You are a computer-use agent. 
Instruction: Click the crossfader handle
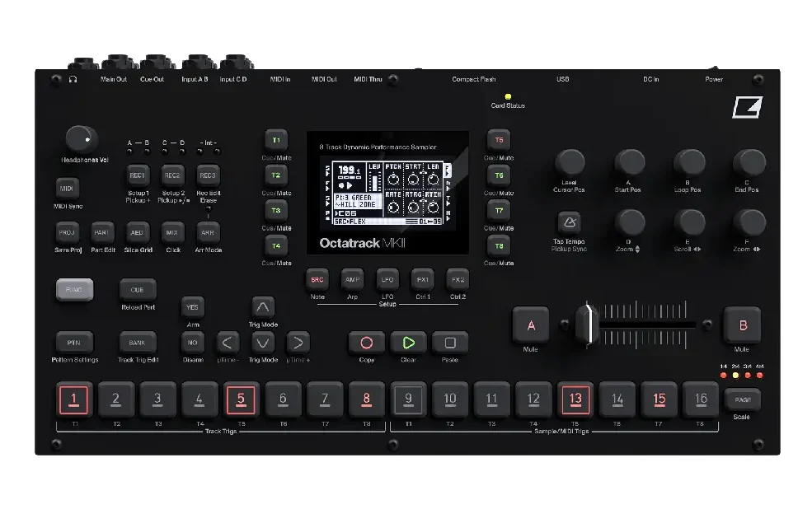click(x=587, y=325)
